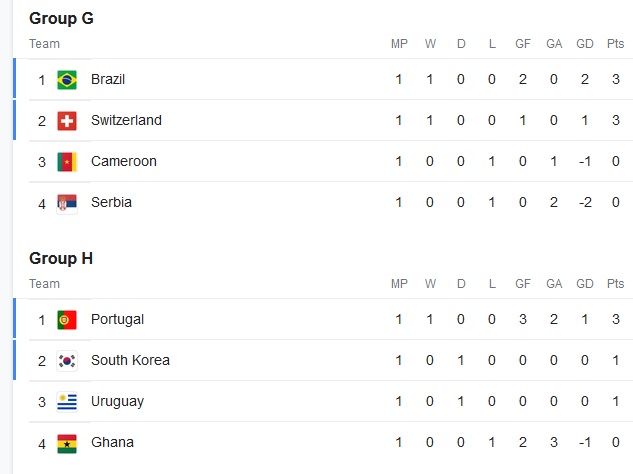Click the Group H heading
The height and width of the screenshot is (474, 633).
(61, 258)
